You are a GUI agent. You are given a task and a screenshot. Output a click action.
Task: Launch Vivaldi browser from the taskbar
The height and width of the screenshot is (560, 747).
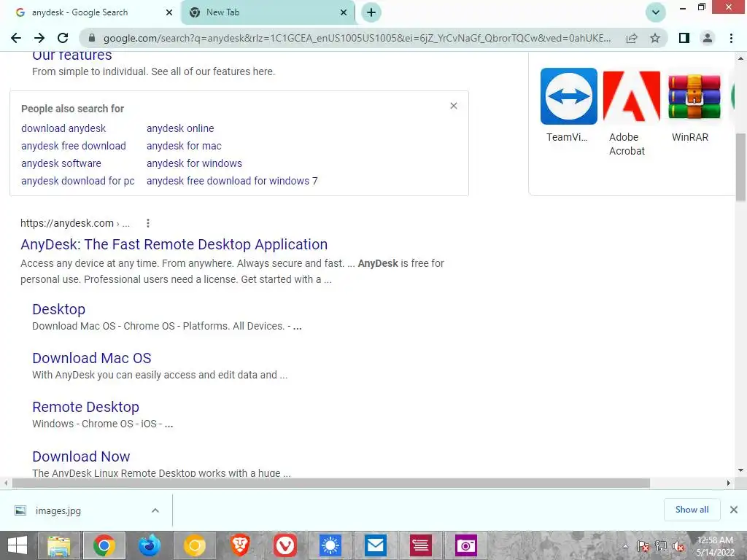click(285, 545)
